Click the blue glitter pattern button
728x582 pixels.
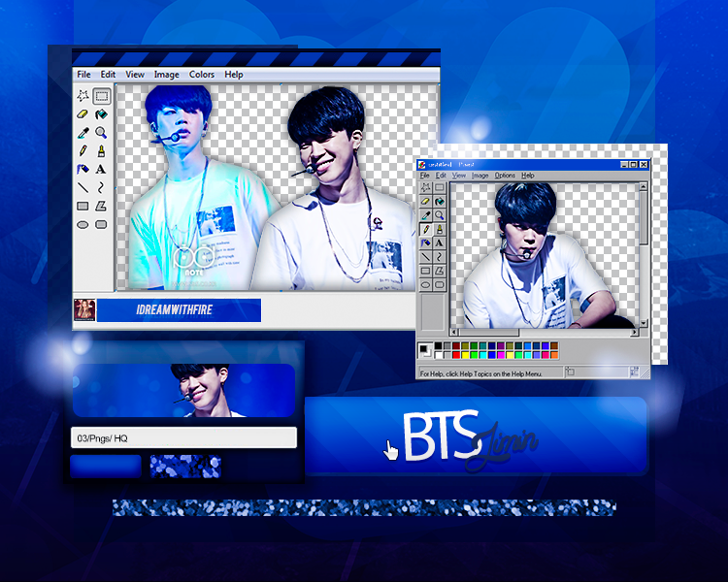(185, 466)
